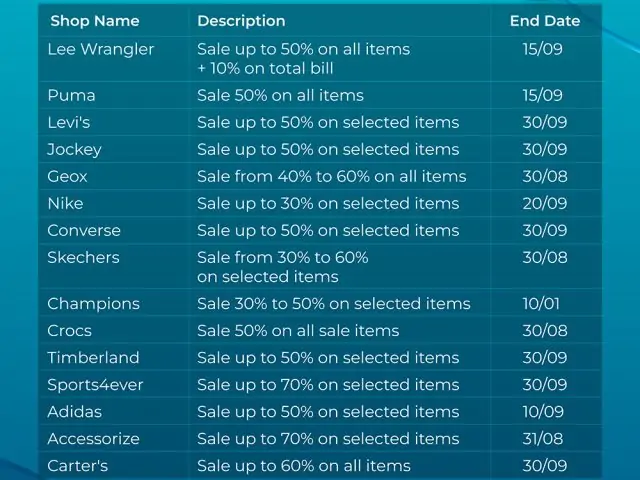The height and width of the screenshot is (480, 640).
Task: Click the Jockey shop name
Action: 74,149
